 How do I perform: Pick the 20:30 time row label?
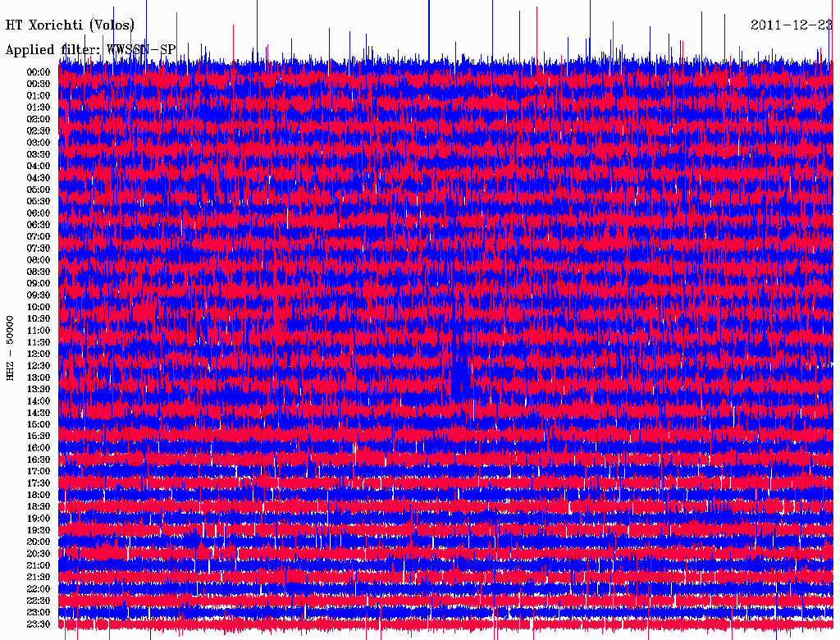click(39, 554)
